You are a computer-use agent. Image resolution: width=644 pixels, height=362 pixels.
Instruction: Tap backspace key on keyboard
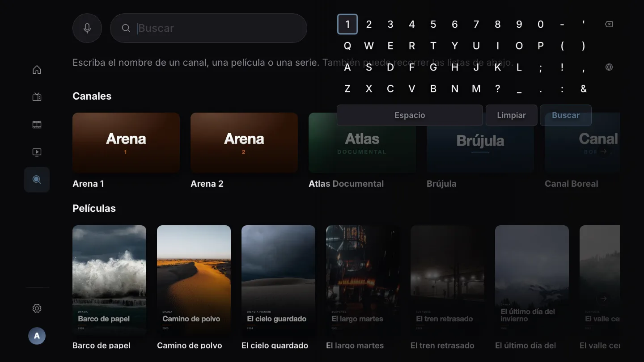(x=609, y=24)
